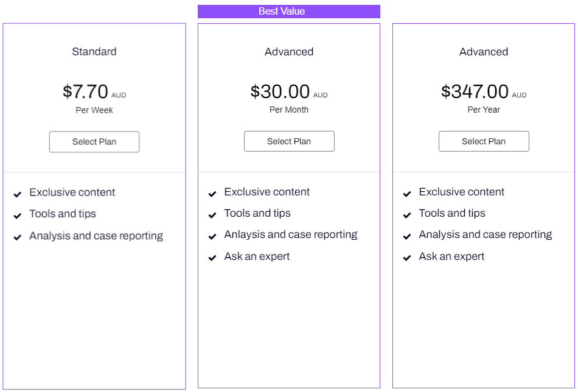The width and height of the screenshot is (578, 392).
Task: Select the Tools and tips feature in the monthly Advanced card
Action: 257,213
